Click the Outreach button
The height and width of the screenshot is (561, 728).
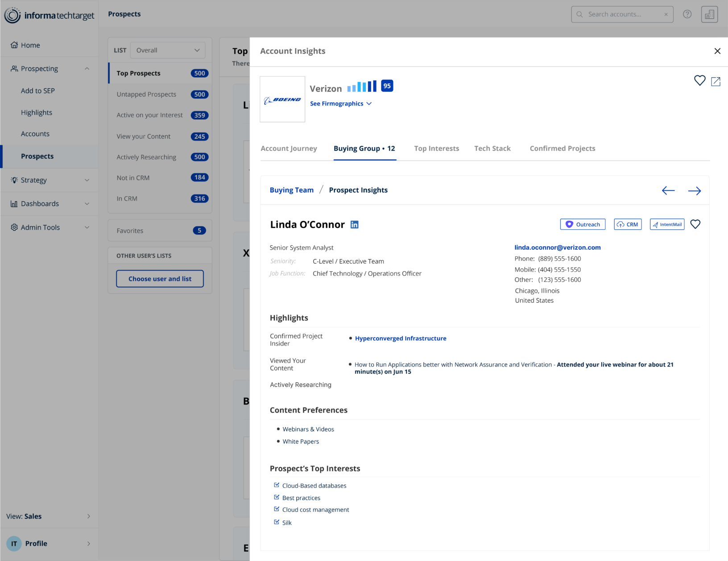(583, 224)
